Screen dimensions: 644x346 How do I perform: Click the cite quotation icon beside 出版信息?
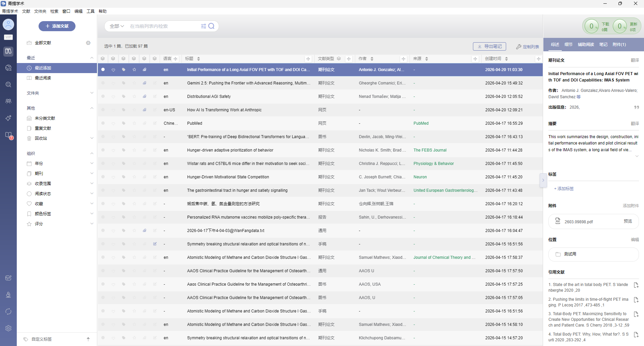click(636, 107)
